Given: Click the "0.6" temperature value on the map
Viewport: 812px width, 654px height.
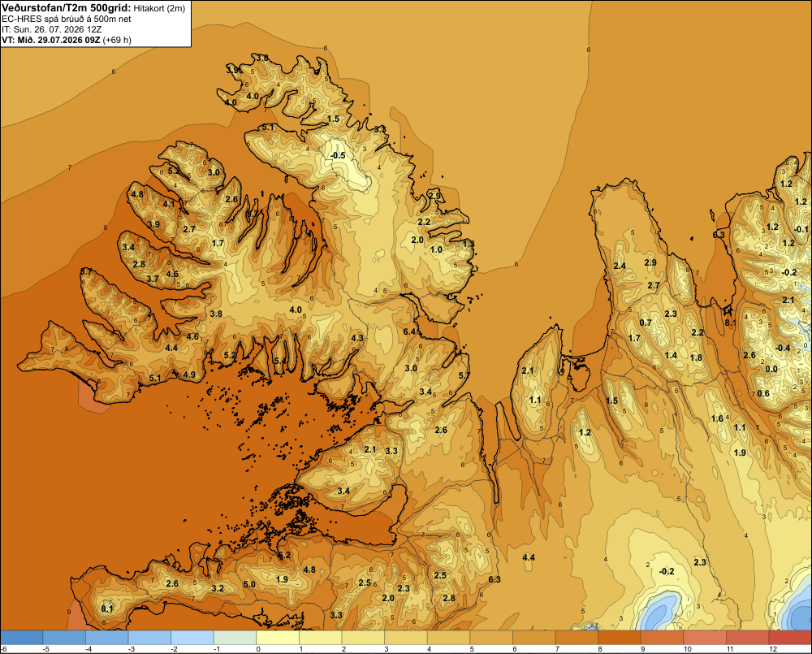Looking at the screenshot, I should (x=763, y=393).
